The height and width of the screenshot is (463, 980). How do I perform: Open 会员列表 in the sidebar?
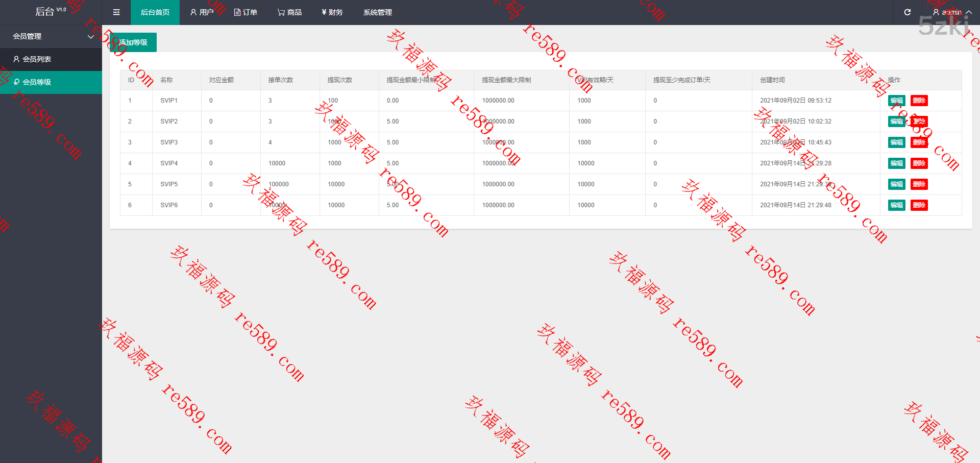pos(37,59)
